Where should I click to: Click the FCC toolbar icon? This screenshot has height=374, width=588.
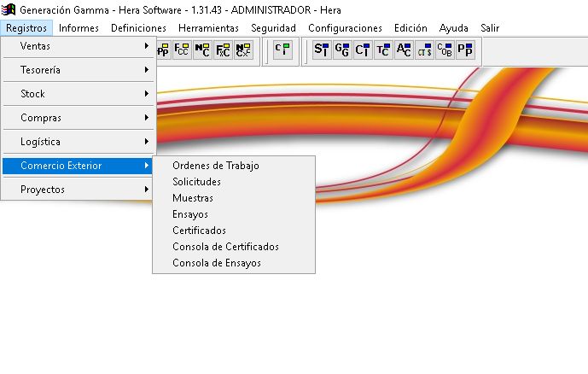pyautogui.click(x=182, y=50)
